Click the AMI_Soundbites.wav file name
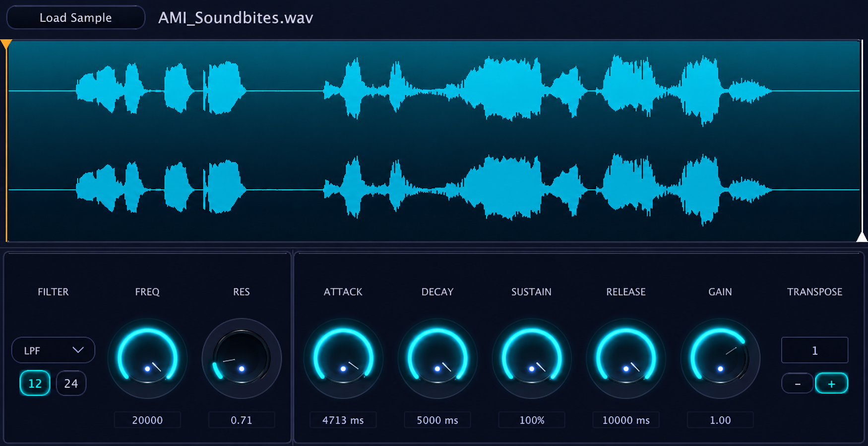This screenshot has width=868, height=446. (x=236, y=18)
